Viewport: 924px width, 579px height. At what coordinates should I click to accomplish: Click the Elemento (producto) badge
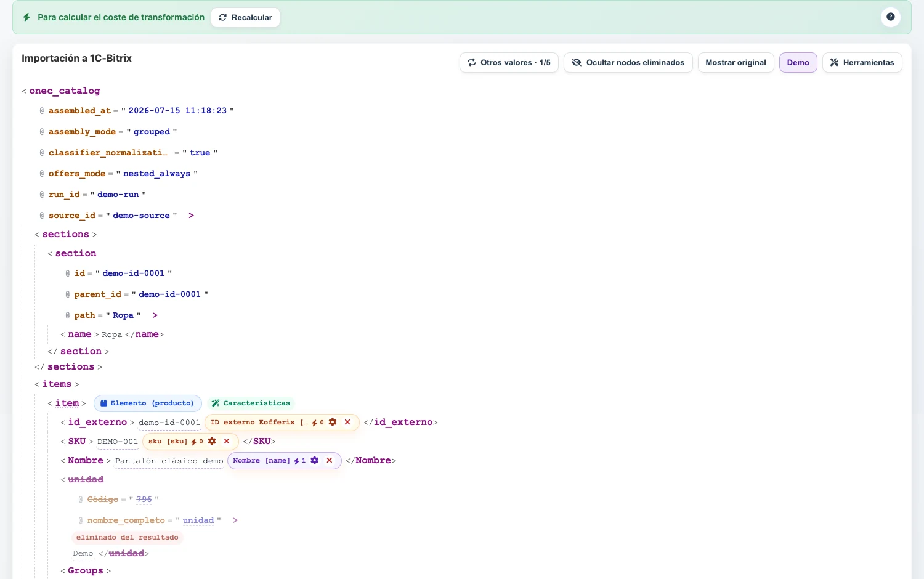(x=147, y=403)
